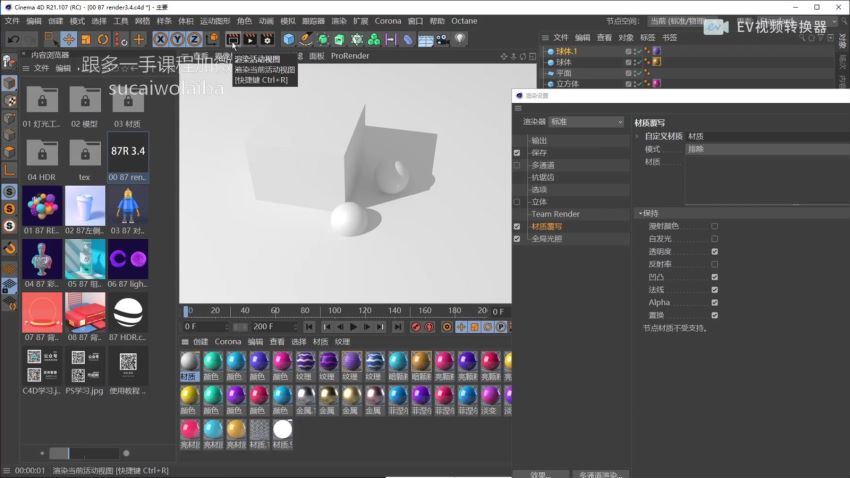This screenshot has height=478, width=850.
Task: Click Record Active Objects red key icon
Action: [416, 327]
